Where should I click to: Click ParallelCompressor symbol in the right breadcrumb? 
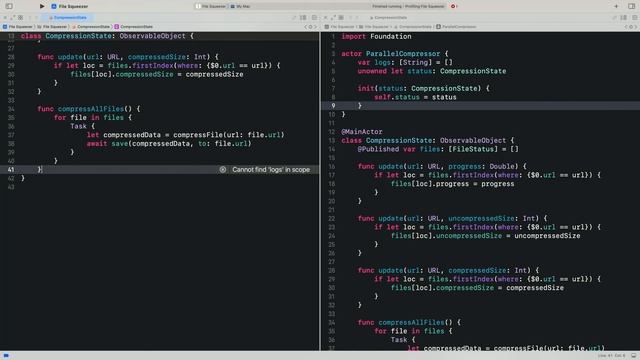pos(456,27)
